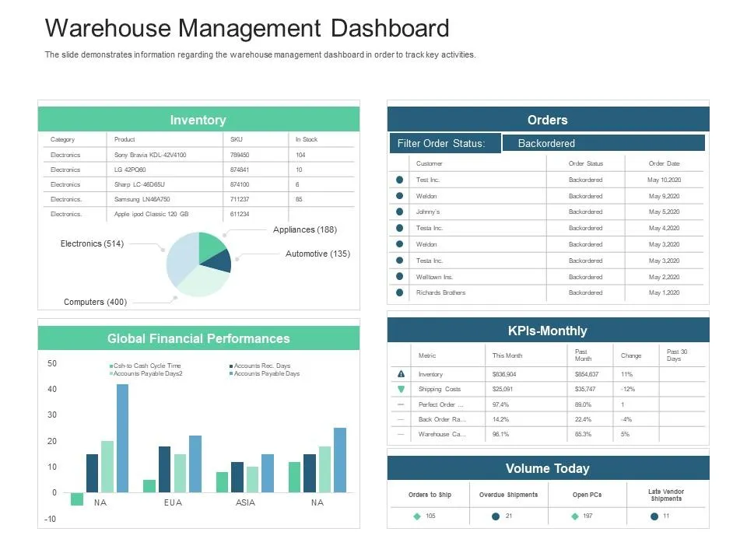Click the green diamond next to 105
Viewport: 747px width, 560px height.
[x=417, y=516]
